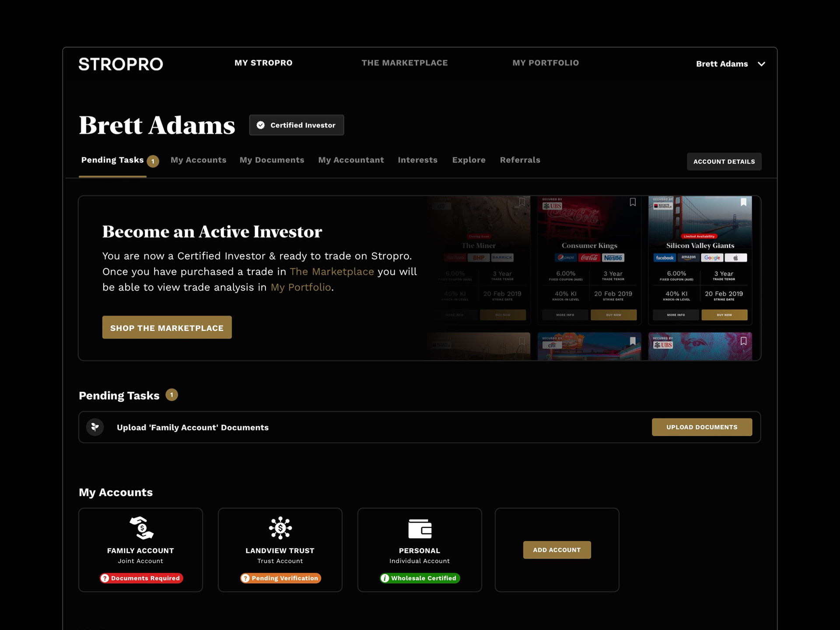Open the Brett Adams user dropdown chevron
Image resolution: width=840 pixels, height=630 pixels.
click(x=762, y=64)
